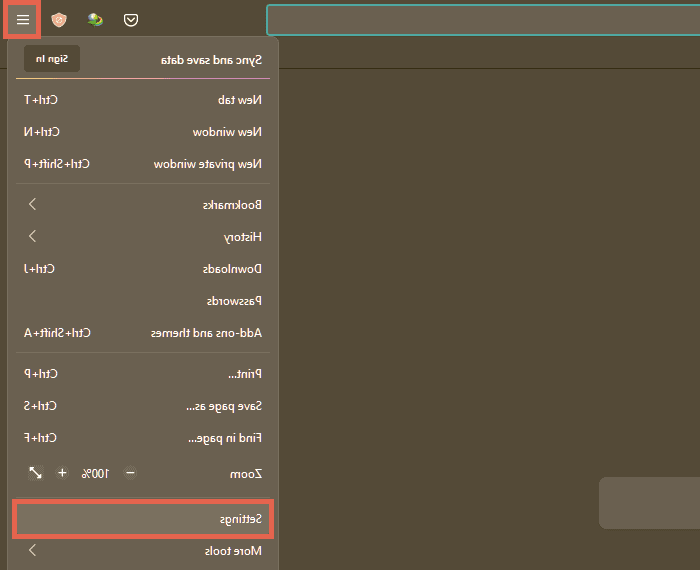Click the Pocket save icon
The width and height of the screenshot is (700, 570).
pyautogui.click(x=131, y=20)
